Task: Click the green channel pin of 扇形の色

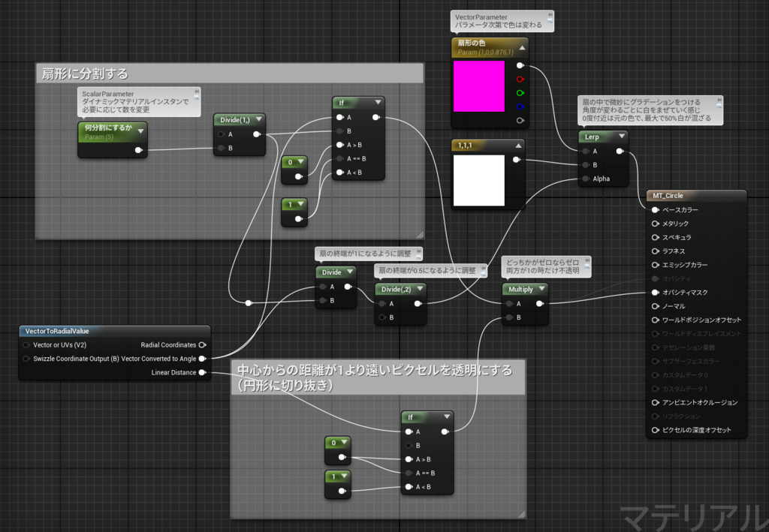Action: pos(520,92)
